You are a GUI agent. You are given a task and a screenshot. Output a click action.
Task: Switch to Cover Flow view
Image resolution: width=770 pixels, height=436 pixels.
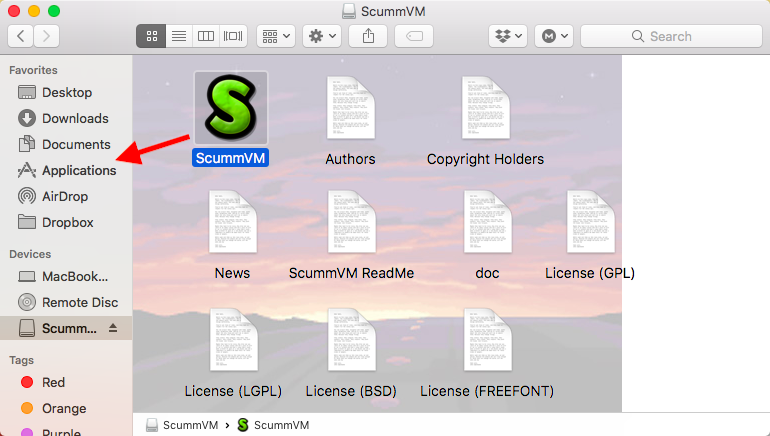coord(233,36)
